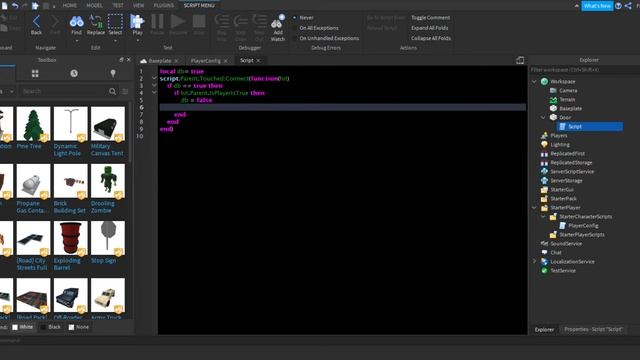Viewport: 640px width, 360px height.
Task: Select ReplicatedStorage in Explorer
Action: click(x=571, y=162)
